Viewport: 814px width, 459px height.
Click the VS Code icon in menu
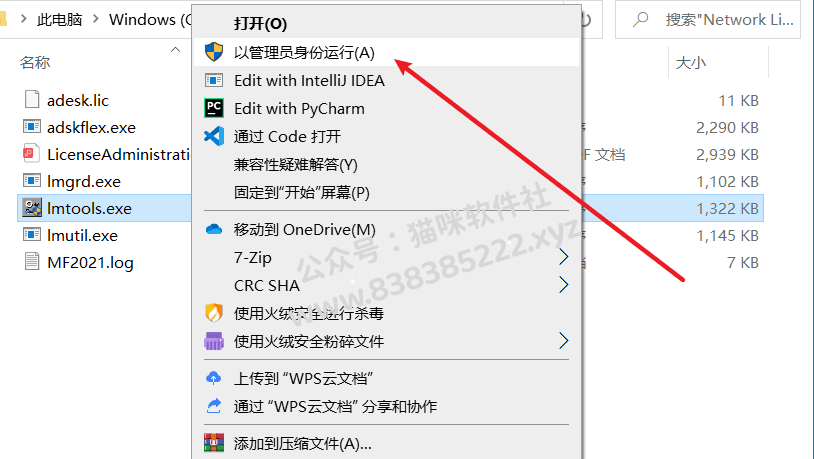pos(214,136)
